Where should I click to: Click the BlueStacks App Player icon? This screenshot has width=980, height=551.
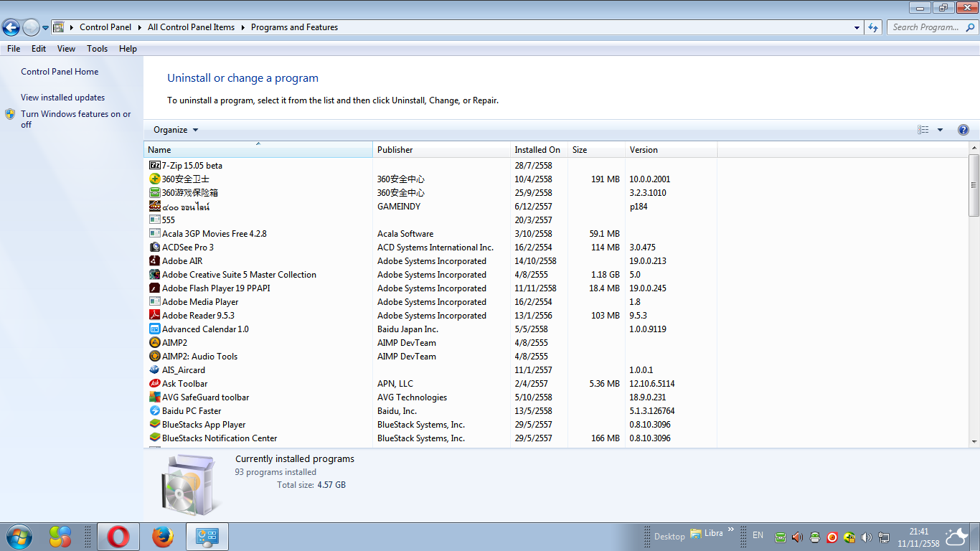tap(154, 425)
